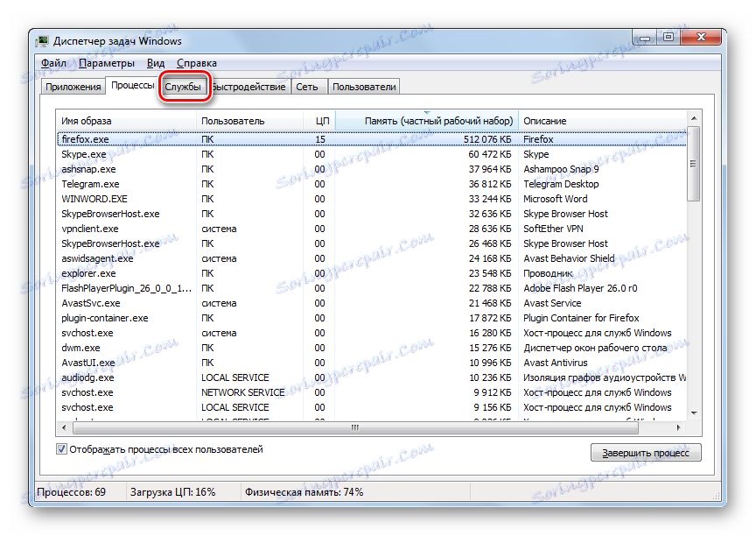Click the Загрузка ЦП: 16% status entry
This screenshot has height=536, width=756.
coord(172,492)
